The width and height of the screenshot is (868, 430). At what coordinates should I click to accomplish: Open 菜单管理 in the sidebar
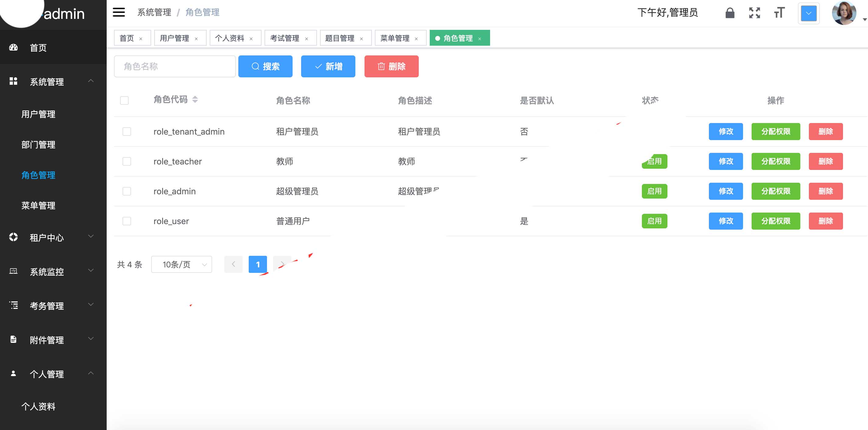(x=38, y=205)
